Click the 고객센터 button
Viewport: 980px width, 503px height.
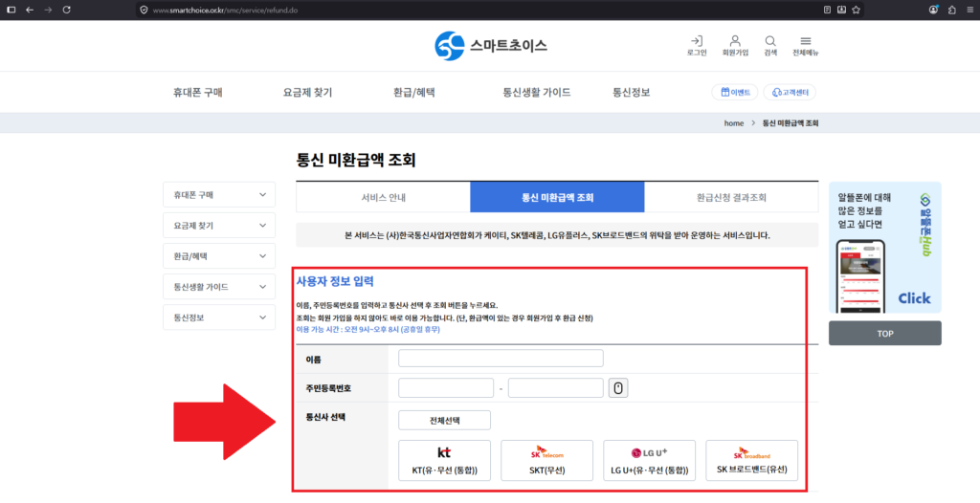[790, 93]
